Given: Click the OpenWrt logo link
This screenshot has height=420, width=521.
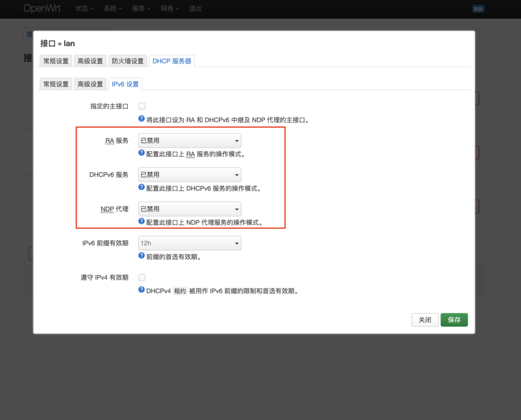Looking at the screenshot, I should click(x=42, y=8).
